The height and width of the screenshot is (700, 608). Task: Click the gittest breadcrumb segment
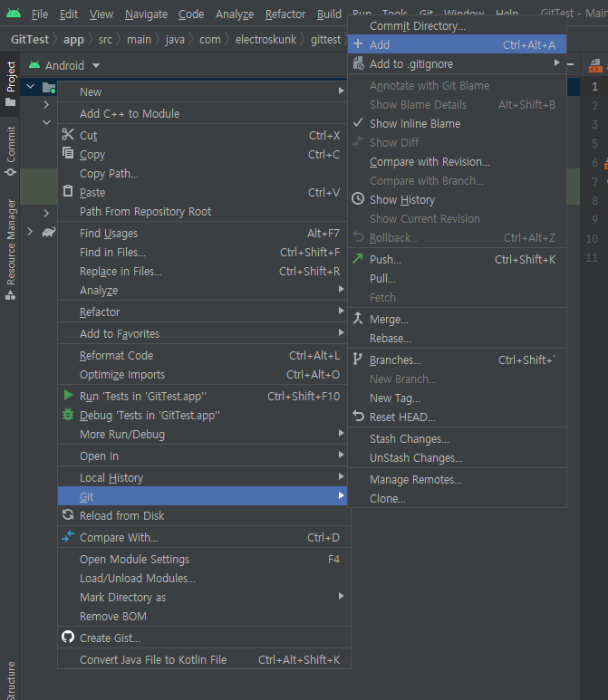[325, 40]
